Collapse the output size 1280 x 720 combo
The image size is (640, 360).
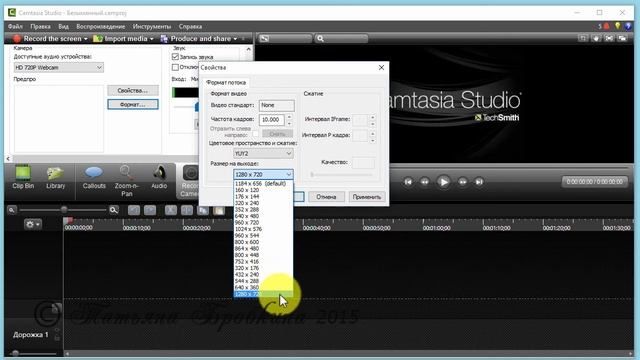tap(263, 174)
